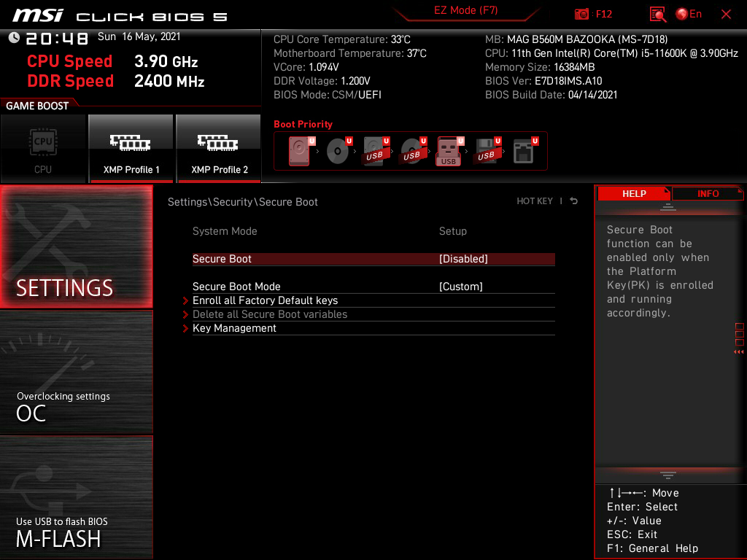Click the help panel bottom scroll handle
The width and height of the screenshot is (747, 560).
(668, 475)
